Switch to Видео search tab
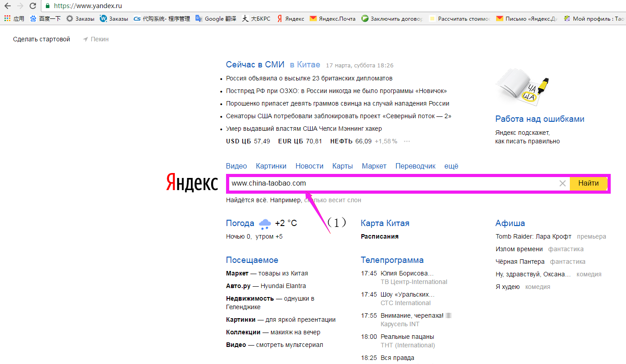This screenshot has height=364, width=626. (x=236, y=166)
